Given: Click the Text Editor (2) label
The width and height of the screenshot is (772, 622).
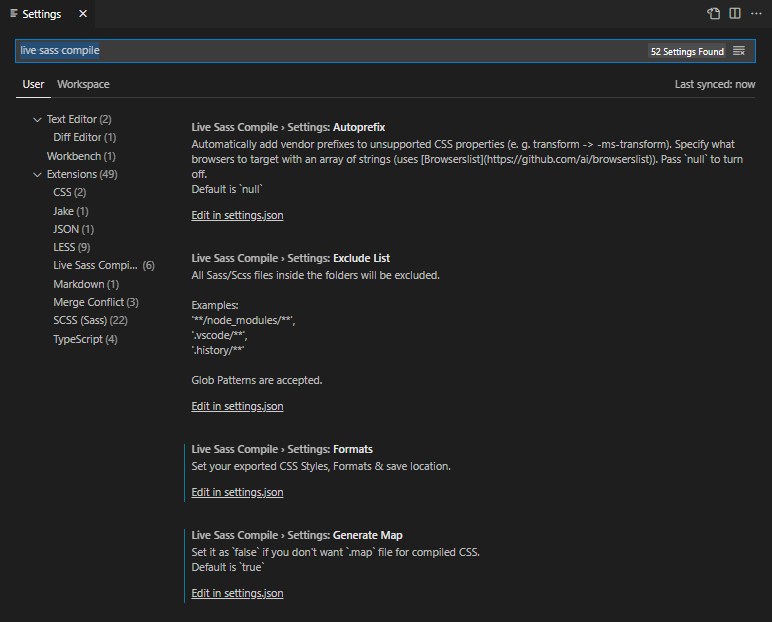Looking at the screenshot, I should coord(79,119).
